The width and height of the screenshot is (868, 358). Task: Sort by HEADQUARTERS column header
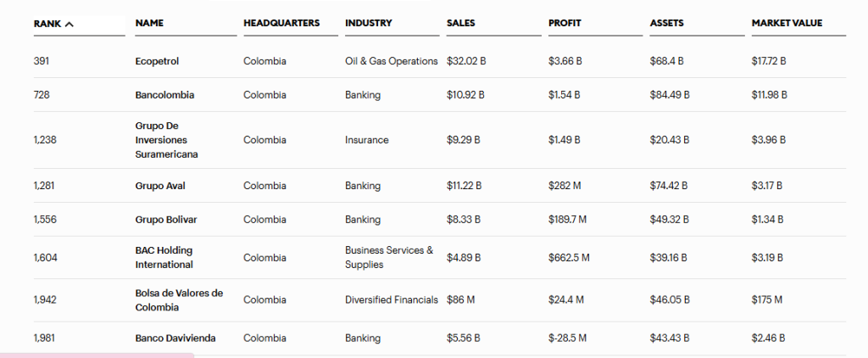point(281,23)
